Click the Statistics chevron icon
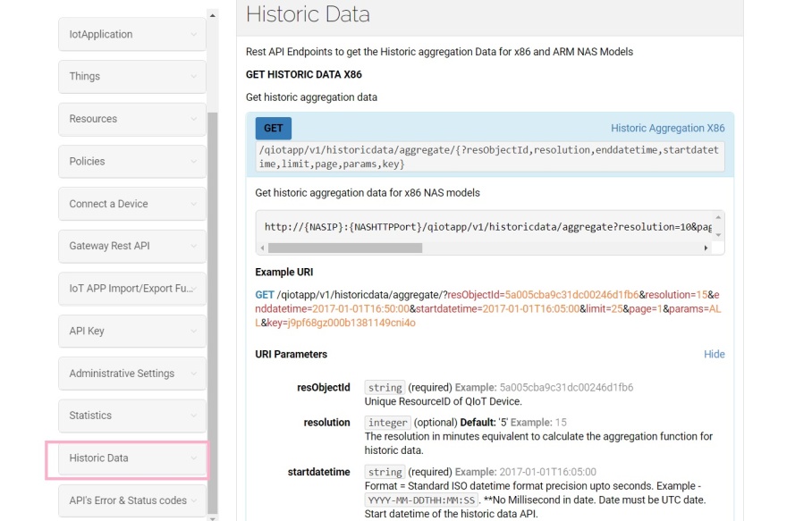The height and width of the screenshot is (521, 812). (x=193, y=416)
